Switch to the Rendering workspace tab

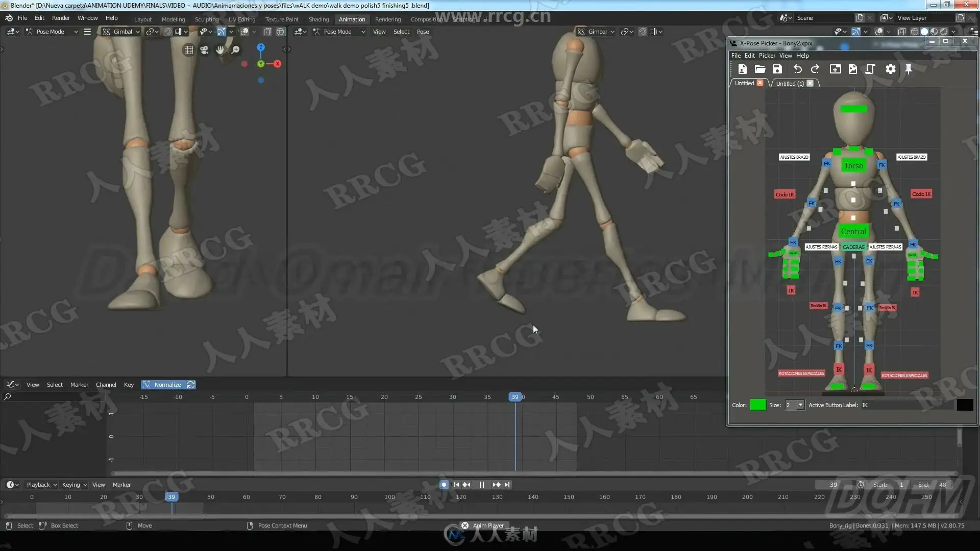387,19
